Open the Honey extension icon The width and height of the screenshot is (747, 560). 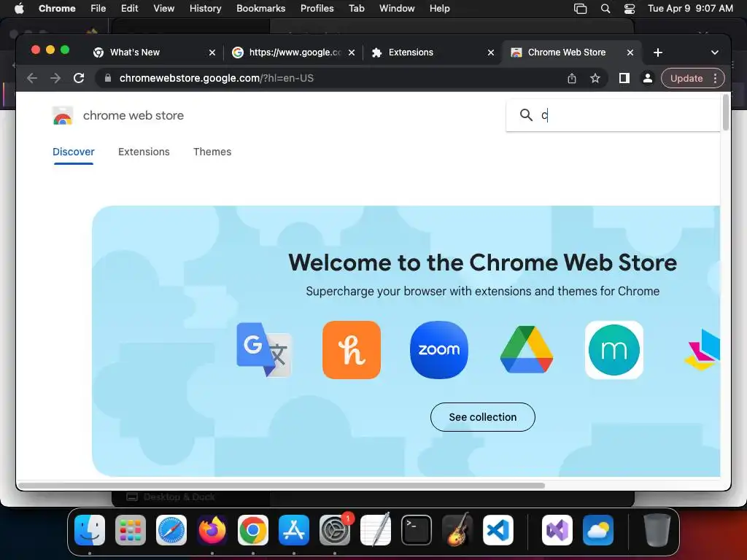pos(352,349)
